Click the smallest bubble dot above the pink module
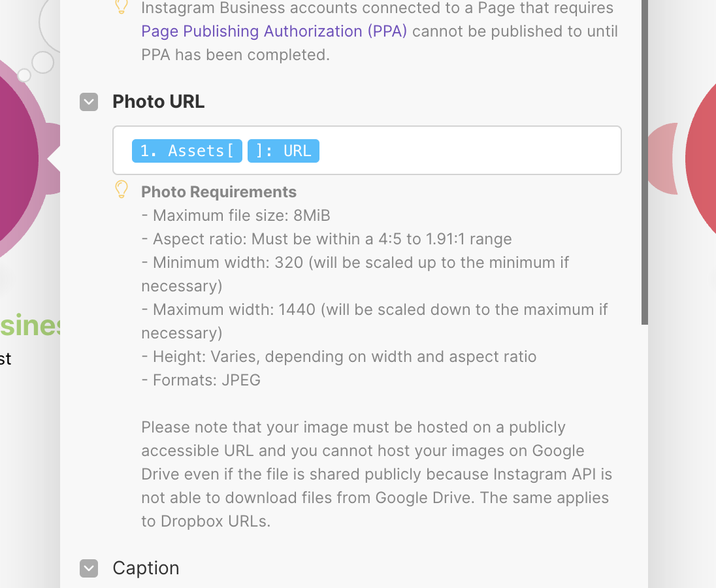 pyautogui.click(x=24, y=75)
